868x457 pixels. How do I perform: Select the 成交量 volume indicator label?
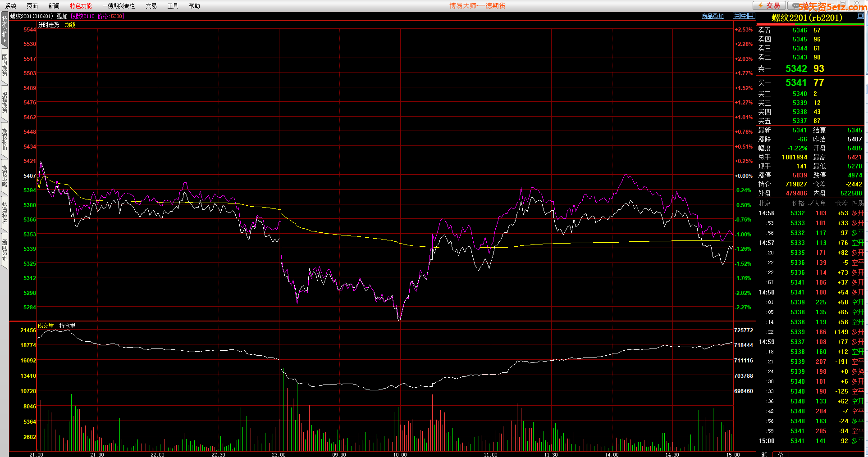tap(46, 326)
